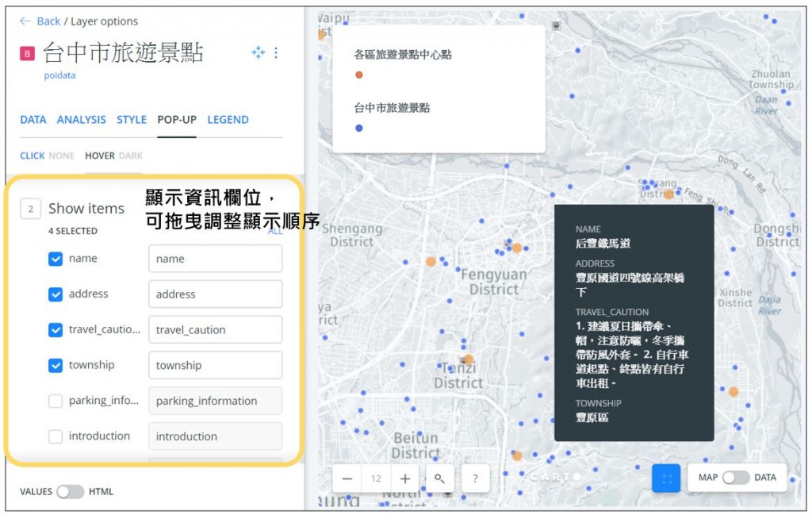The width and height of the screenshot is (812, 515).
Task: Click the 台中市旅遊景點 layer title
Action: pos(123,53)
